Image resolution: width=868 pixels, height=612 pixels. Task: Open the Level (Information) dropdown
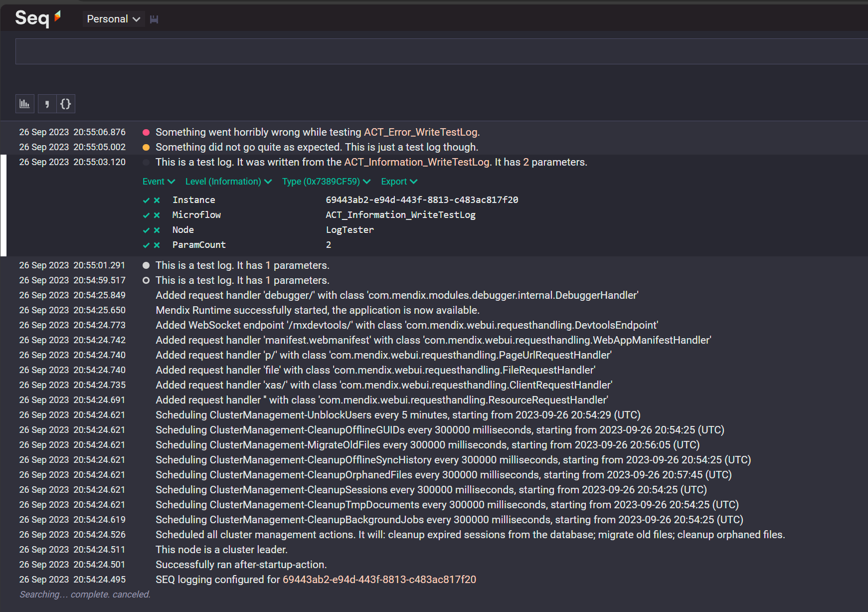coord(228,182)
